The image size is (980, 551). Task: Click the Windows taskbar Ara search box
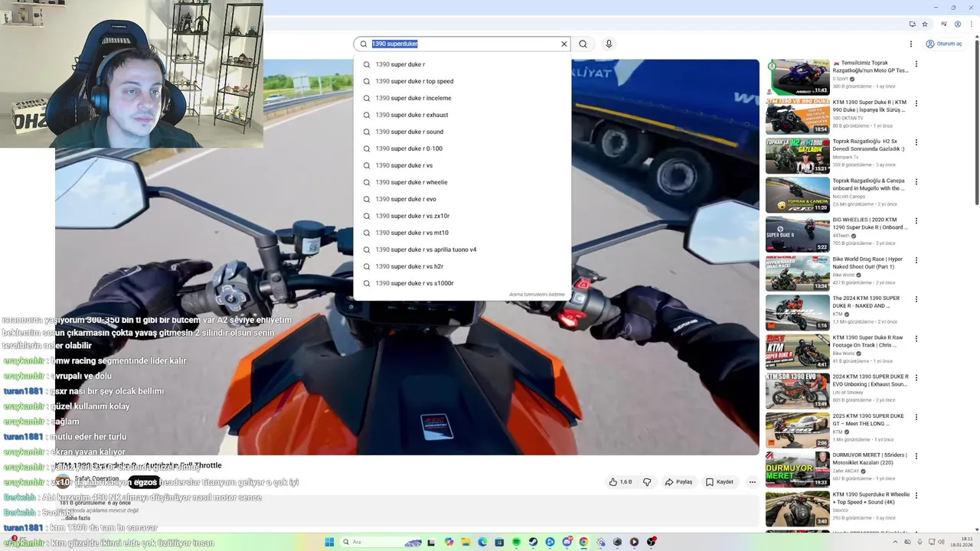(x=381, y=542)
